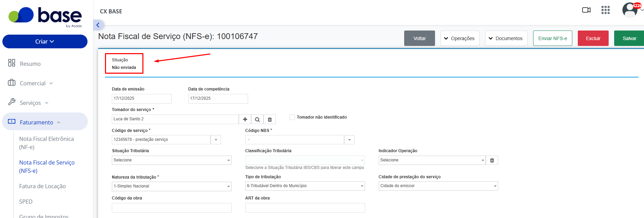The image size is (644, 218).
Task: Click the Resumo dashboard icon
Action: [x=12, y=63]
